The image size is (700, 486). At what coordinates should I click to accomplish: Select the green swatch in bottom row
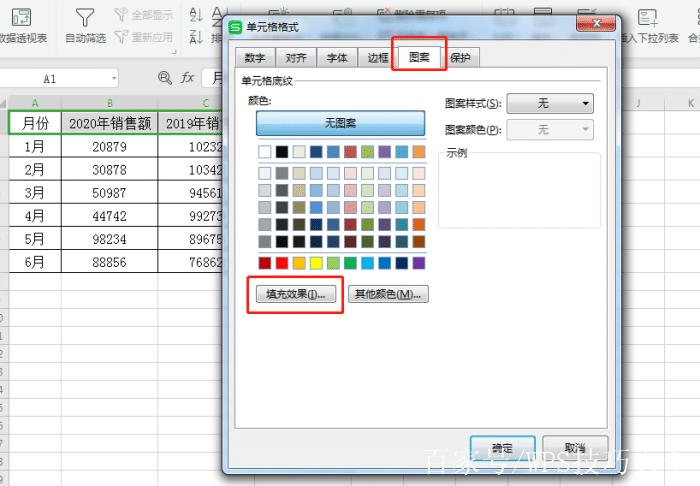[350, 263]
